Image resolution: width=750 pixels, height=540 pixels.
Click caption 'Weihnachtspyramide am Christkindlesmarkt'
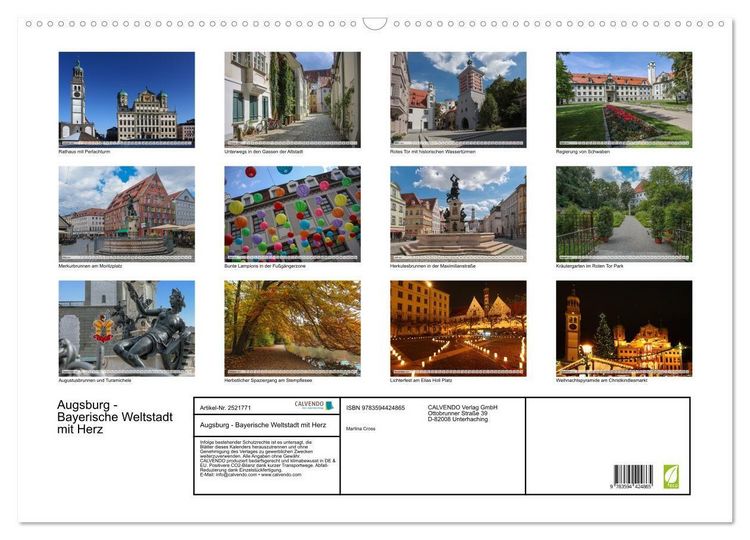click(602, 380)
